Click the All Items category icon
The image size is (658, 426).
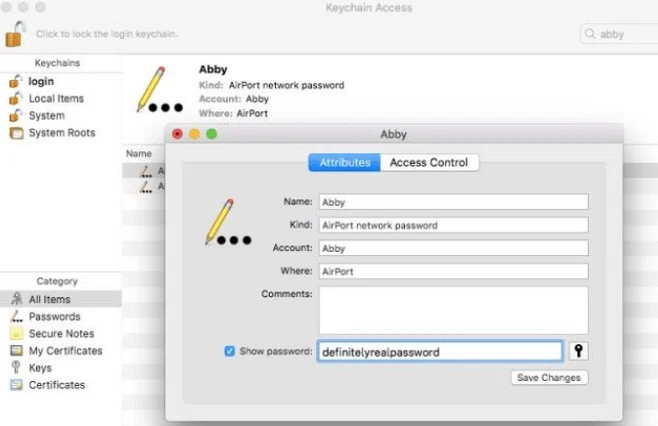(17, 299)
